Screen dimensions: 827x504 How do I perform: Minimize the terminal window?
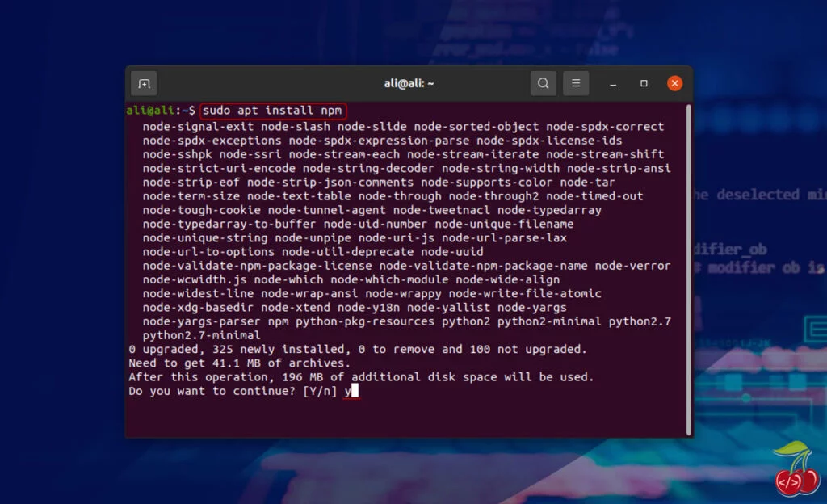[x=613, y=84]
